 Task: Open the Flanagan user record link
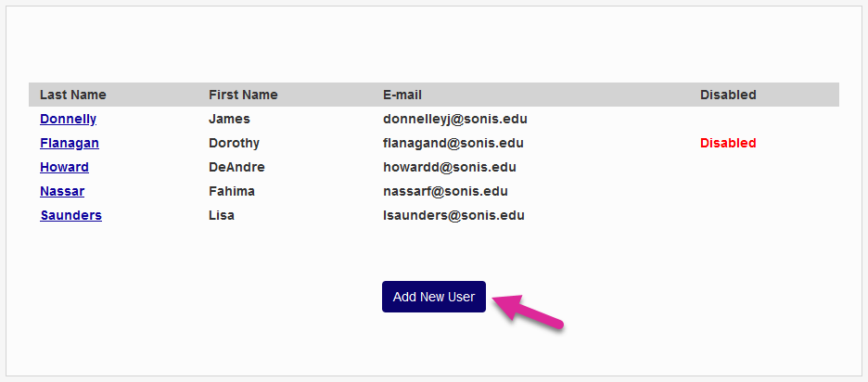[x=70, y=143]
